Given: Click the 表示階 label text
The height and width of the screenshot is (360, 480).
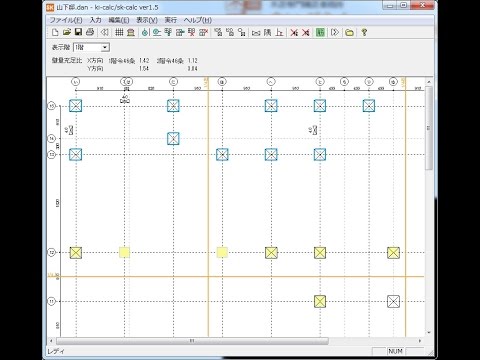Looking at the screenshot, I should (x=61, y=47).
